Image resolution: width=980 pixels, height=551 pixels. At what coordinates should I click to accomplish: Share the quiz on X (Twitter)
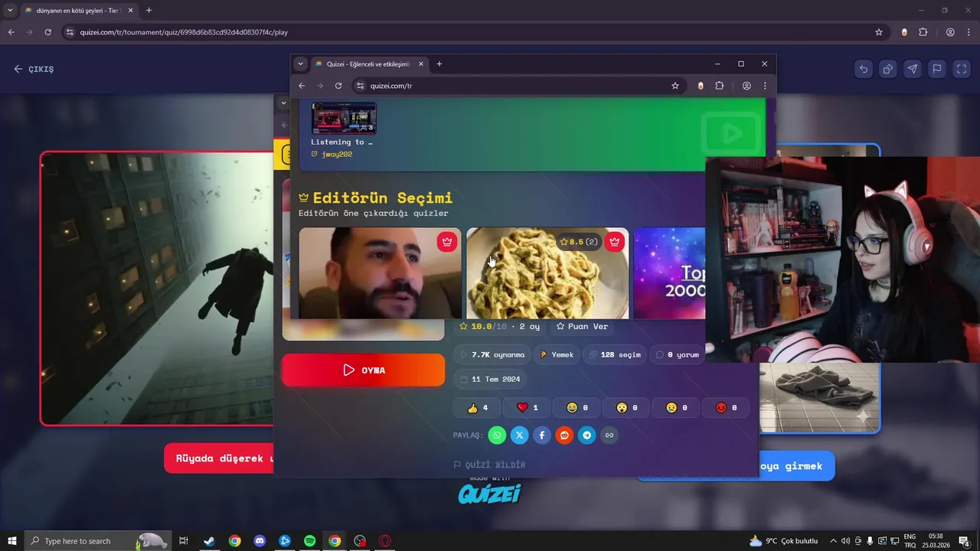(520, 435)
